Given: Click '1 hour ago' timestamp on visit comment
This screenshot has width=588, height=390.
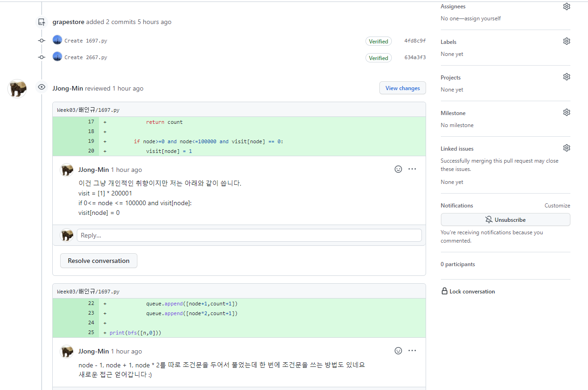Looking at the screenshot, I should pyautogui.click(x=126, y=170).
